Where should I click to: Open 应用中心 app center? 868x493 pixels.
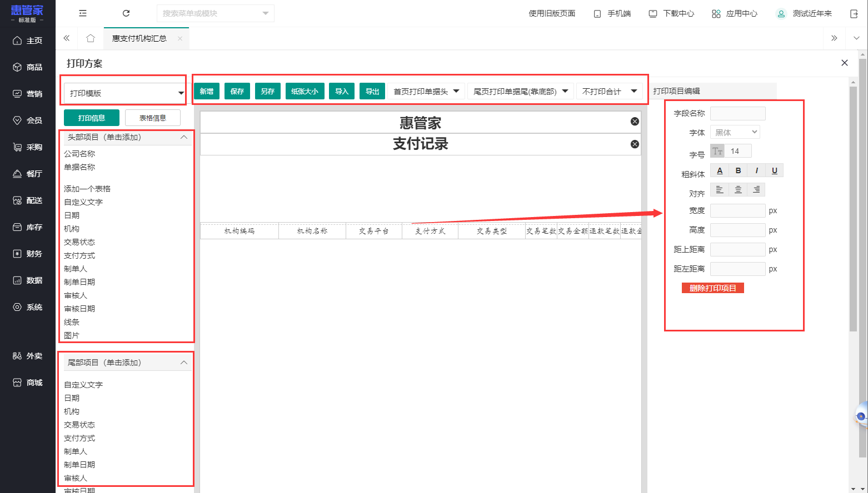(x=735, y=13)
